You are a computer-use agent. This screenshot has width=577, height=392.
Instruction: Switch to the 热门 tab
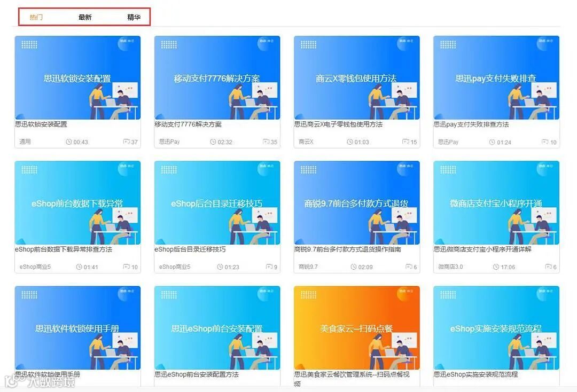tap(36, 17)
